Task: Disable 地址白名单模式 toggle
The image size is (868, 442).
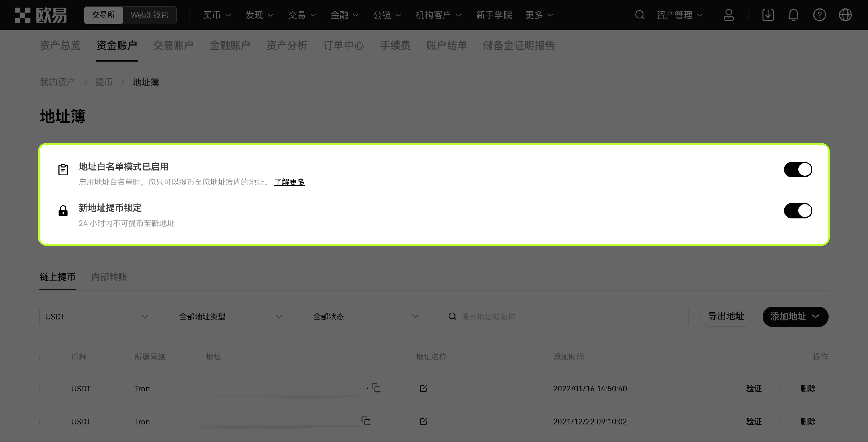Action: 798,170
